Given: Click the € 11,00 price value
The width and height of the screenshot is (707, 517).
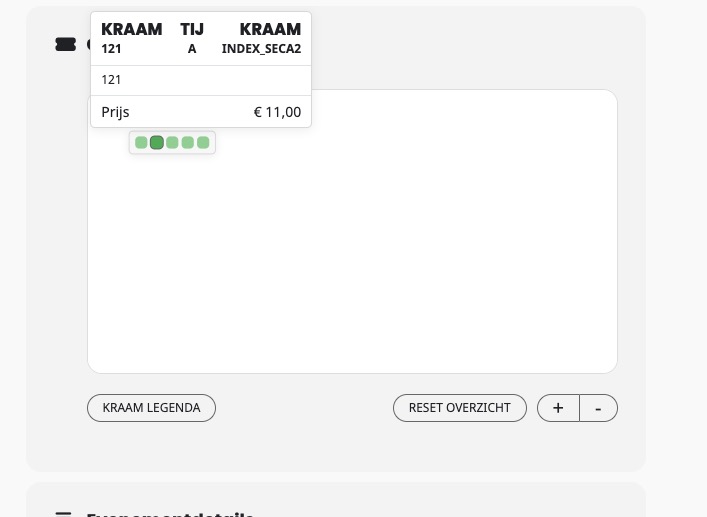Looking at the screenshot, I should coord(277,112).
